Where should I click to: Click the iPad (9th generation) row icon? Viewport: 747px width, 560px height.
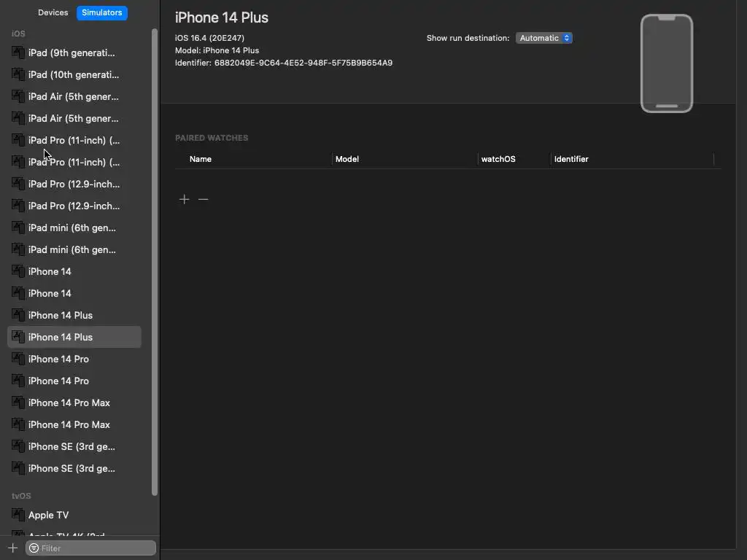18,52
